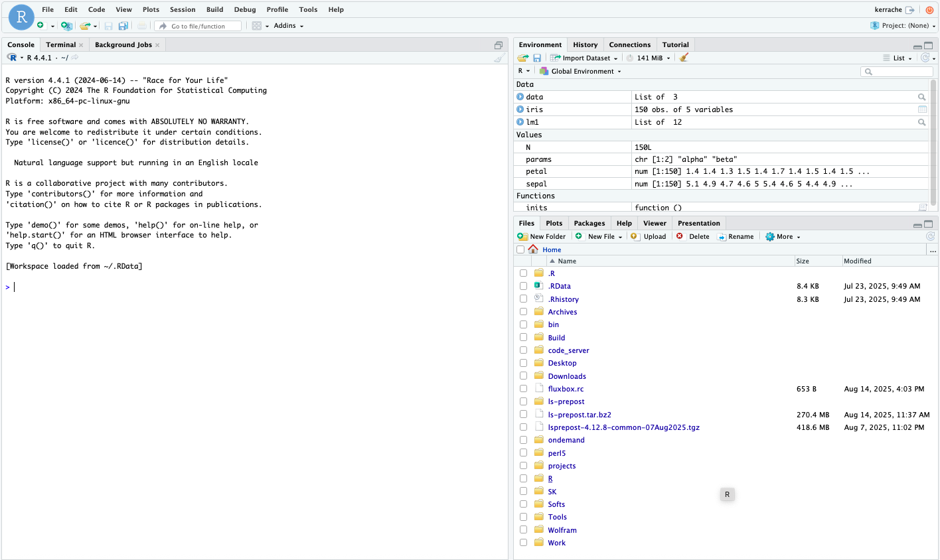The width and height of the screenshot is (940, 560).
Task: Check the projects folder checkbox
Action: (x=523, y=466)
